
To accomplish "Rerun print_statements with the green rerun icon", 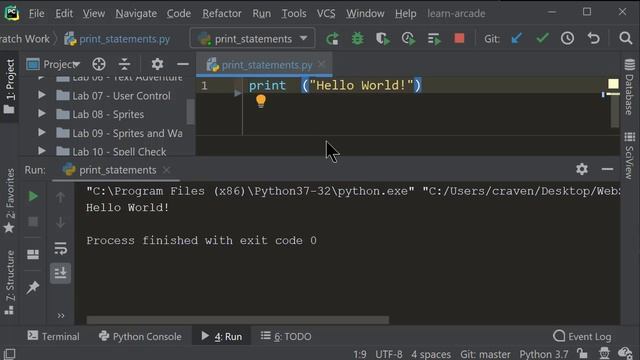I will [332, 39].
